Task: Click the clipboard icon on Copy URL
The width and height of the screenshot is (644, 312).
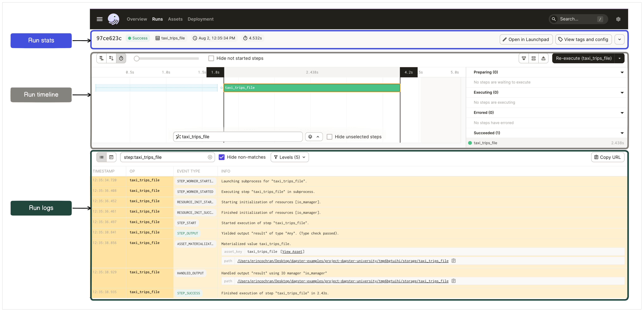Action: (596, 157)
